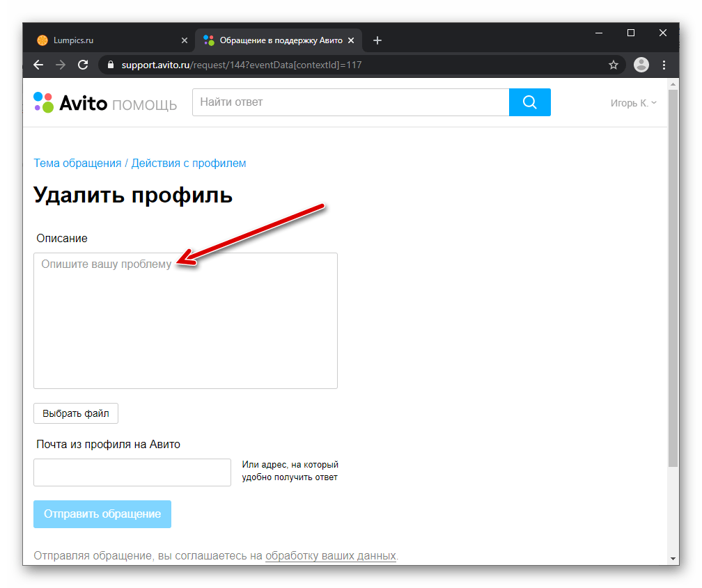Open the обработку ваших данных link

pos(330,556)
